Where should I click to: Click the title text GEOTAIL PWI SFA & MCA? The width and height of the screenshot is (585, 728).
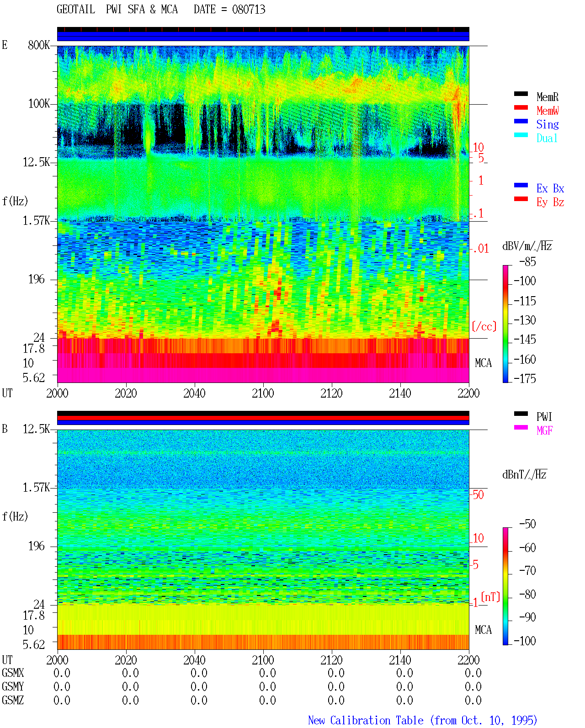pos(117,10)
